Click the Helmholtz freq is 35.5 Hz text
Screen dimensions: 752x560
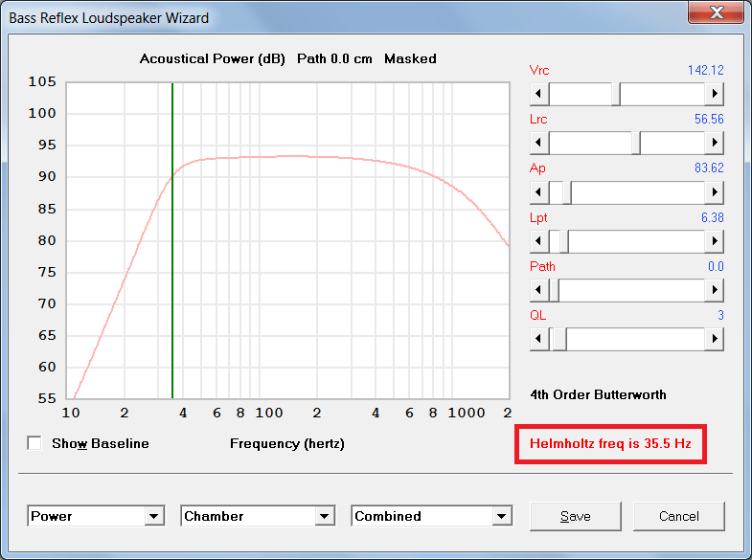pyautogui.click(x=610, y=443)
